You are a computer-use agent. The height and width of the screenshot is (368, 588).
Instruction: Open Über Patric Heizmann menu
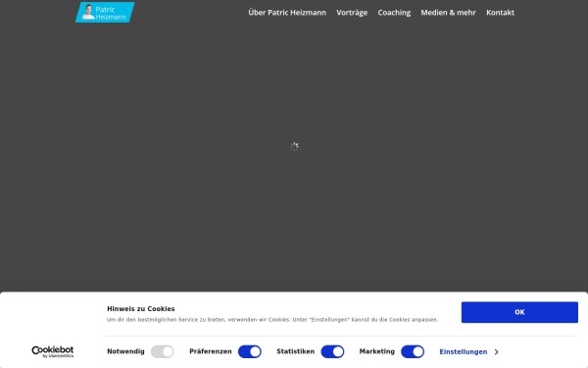[287, 13]
